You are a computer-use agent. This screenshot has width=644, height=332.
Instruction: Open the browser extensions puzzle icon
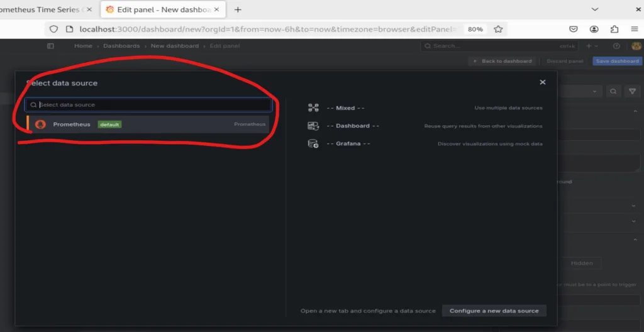tap(614, 29)
